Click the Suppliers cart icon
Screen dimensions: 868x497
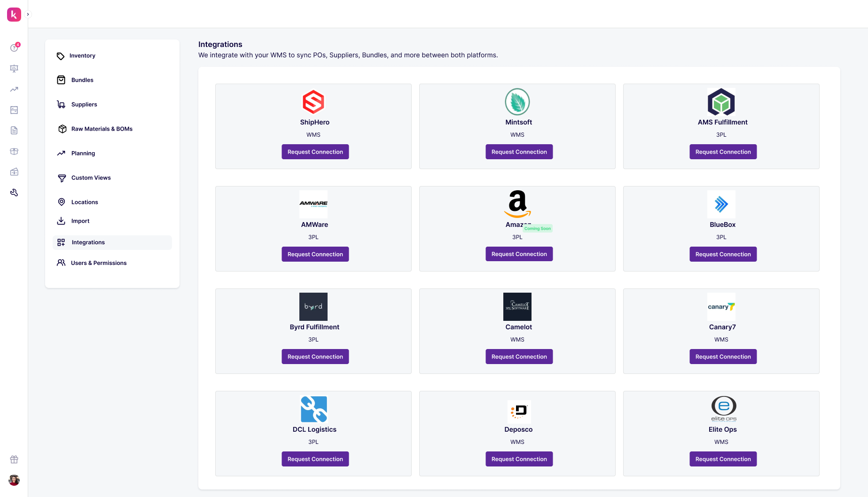point(61,104)
